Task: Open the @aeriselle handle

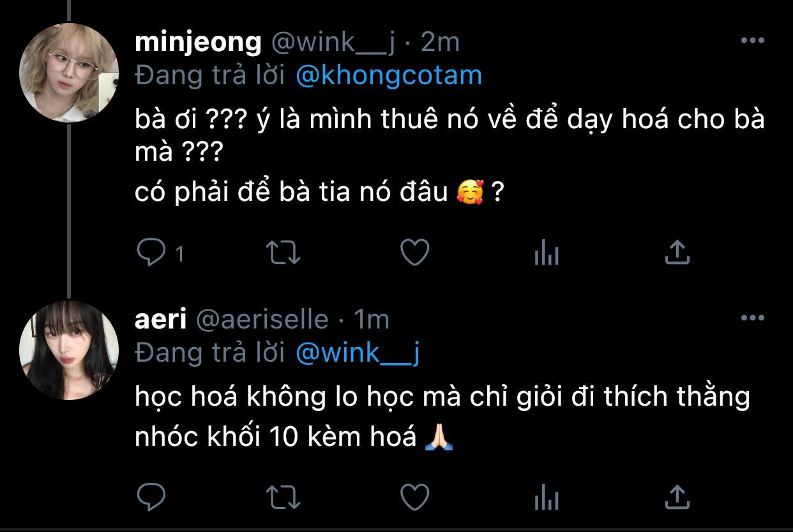Action: coord(261,319)
